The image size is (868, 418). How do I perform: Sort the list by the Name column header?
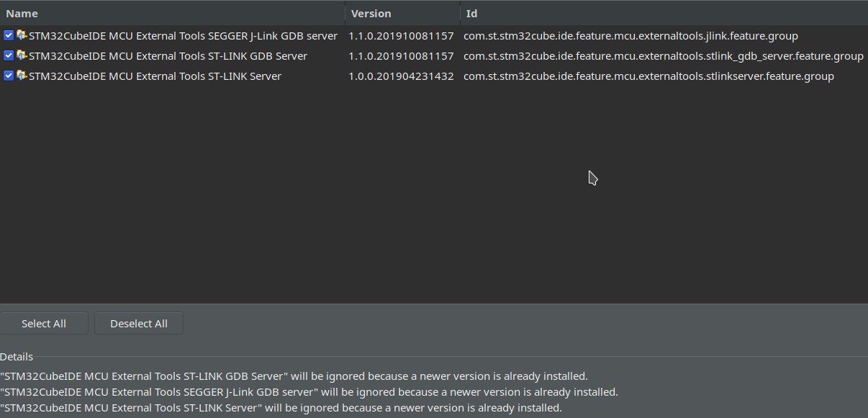pos(172,14)
